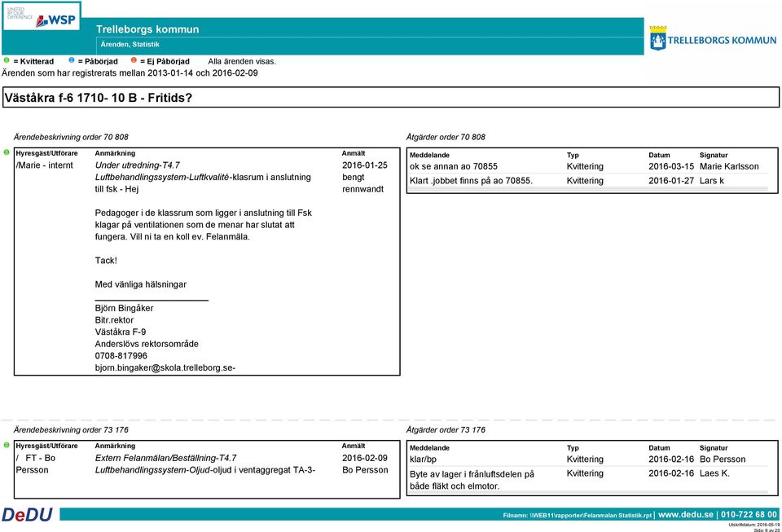
Task: Click 'Alla ärenden visas.' text
Action: pos(242,61)
